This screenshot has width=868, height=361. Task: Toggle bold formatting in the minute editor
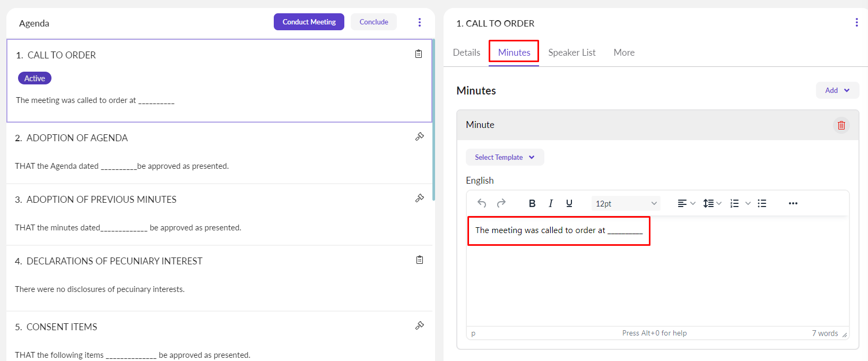pyautogui.click(x=532, y=203)
